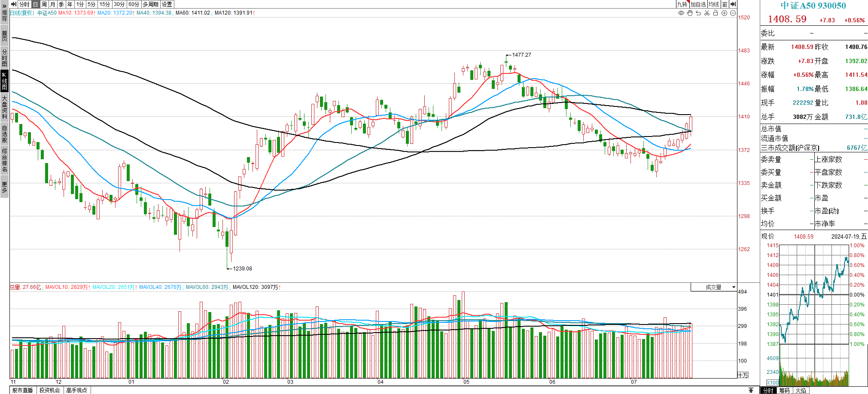Switch to 15分 minute chart
This screenshot has height=394, width=868.
(105, 4)
